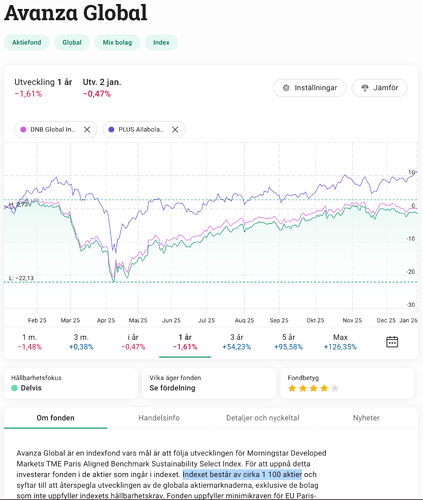The width and height of the screenshot is (423, 500).
Task: Open Inställningar chart settings
Action: (310, 88)
